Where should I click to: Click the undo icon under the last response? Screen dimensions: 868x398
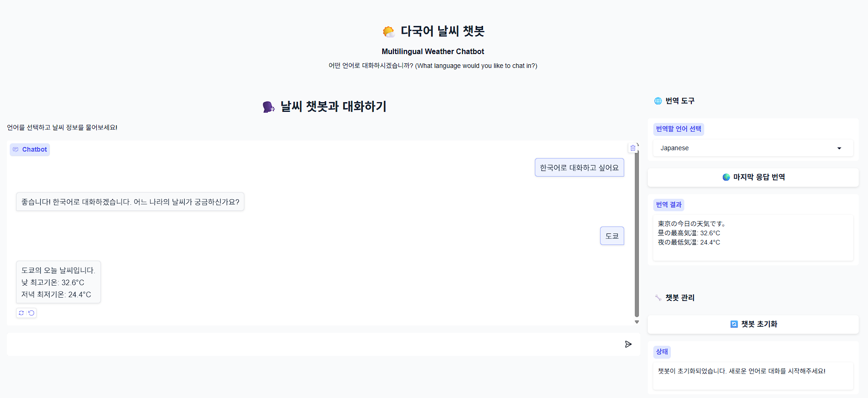pyautogui.click(x=31, y=313)
